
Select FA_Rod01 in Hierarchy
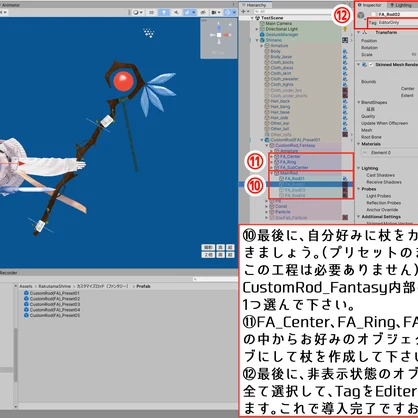coord(294,179)
